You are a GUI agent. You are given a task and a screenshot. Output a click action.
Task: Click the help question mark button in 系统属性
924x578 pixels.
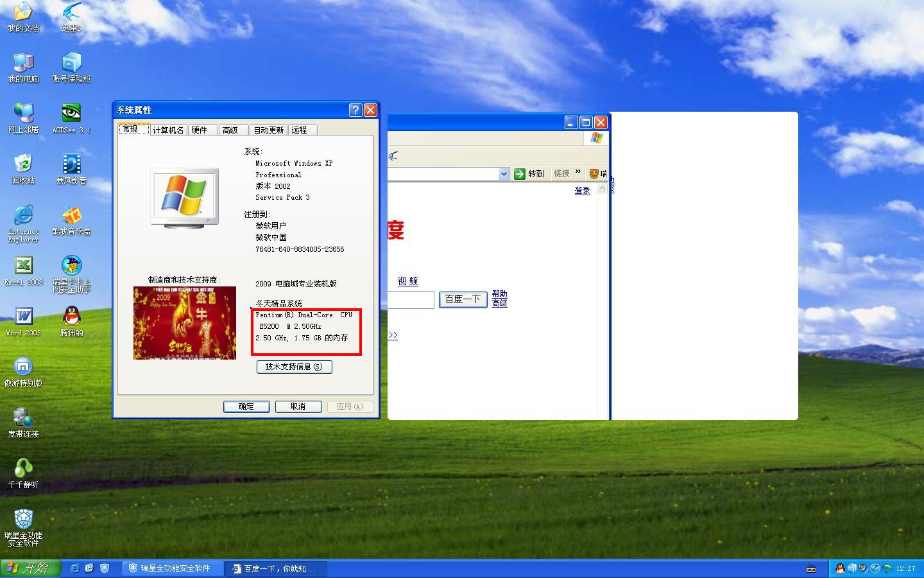[x=355, y=110]
